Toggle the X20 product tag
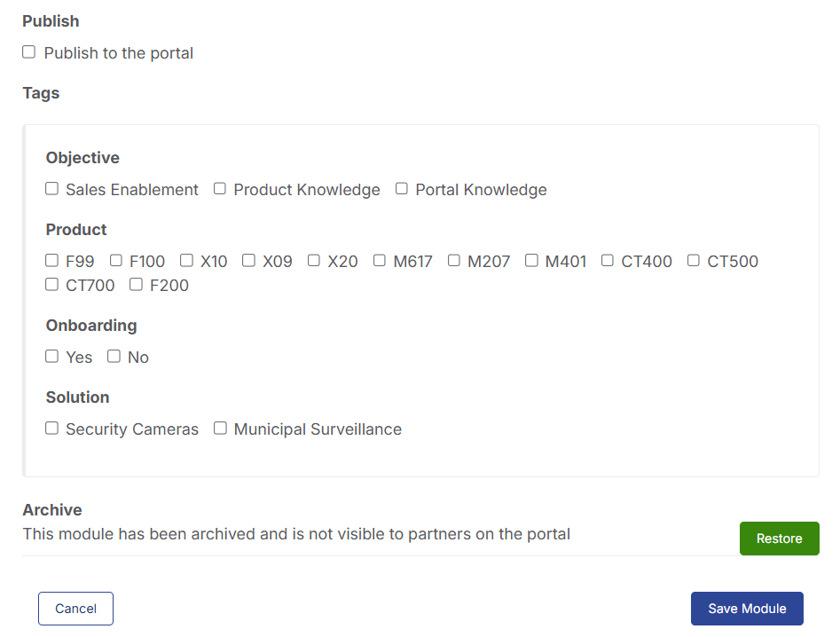The image size is (840, 637). tap(314, 260)
